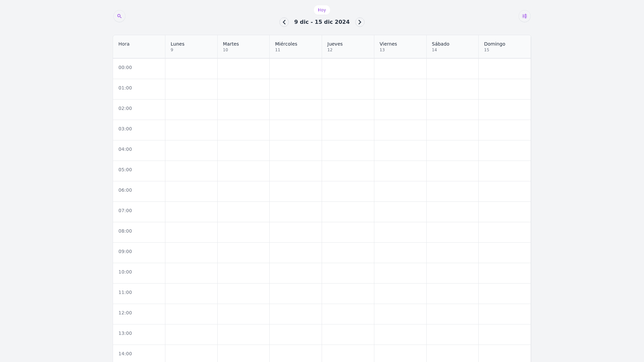The width and height of the screenshot is (644, 362).
Task: Open the search magnifier icon
Action: point(119,16)
